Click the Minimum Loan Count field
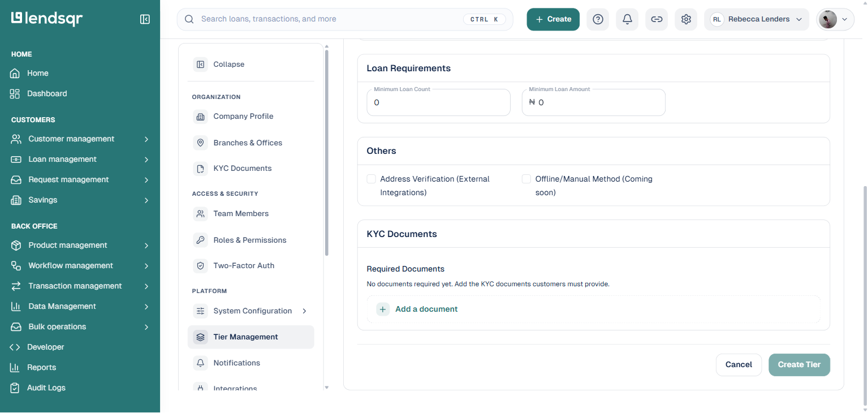Image resolution: width=868 pixels, height=413 pixels. tap(438, 103)
